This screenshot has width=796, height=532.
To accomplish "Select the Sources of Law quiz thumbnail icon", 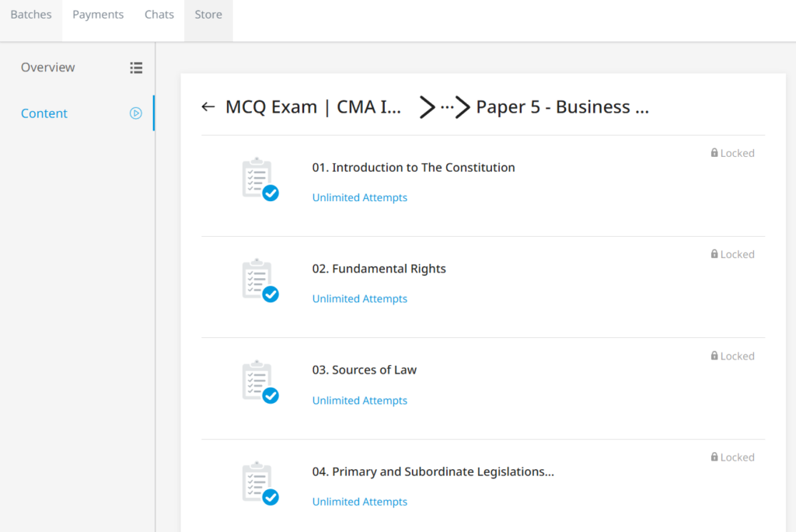I will 259,382.
